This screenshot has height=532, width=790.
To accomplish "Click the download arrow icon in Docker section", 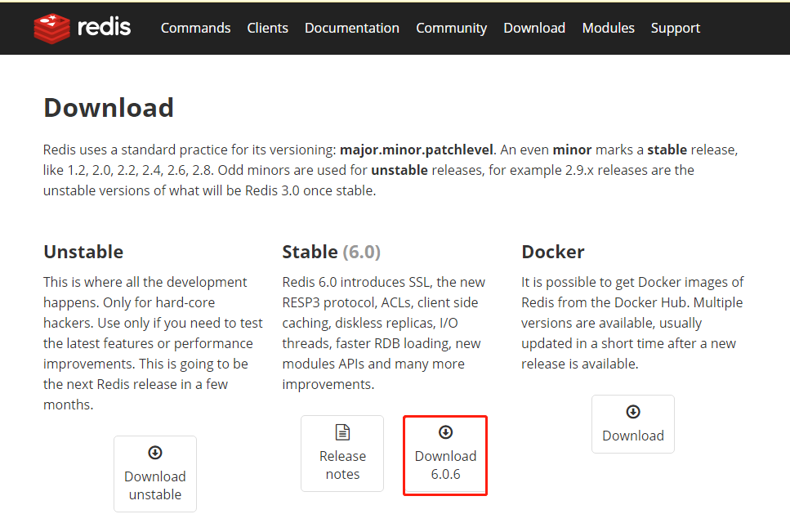I will coord(633,412).
